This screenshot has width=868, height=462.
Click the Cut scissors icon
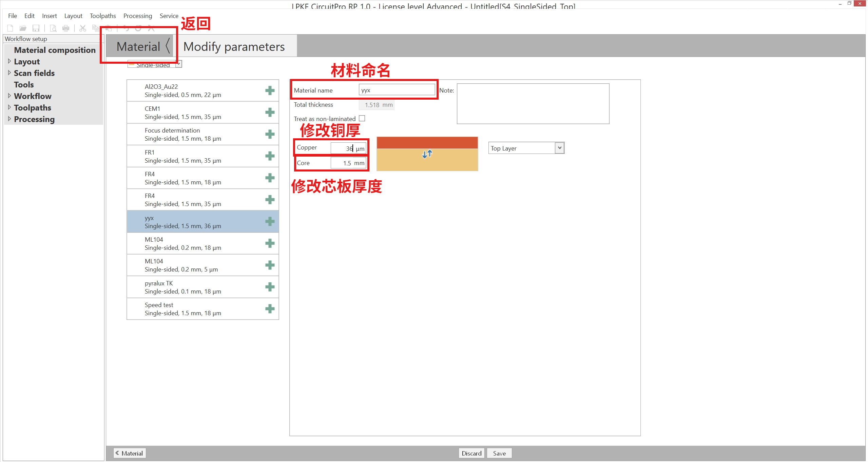coord(82,28)
